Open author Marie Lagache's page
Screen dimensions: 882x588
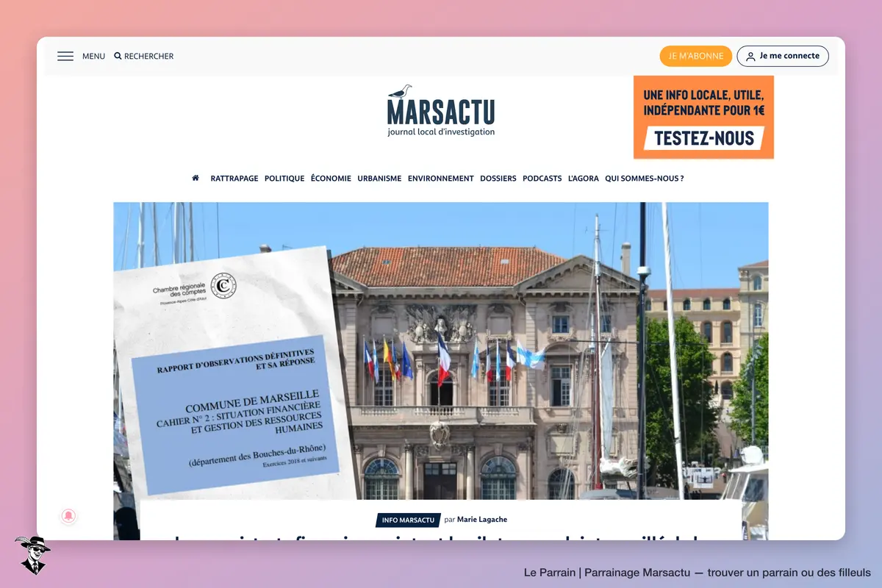pyautogui.click(x=482, y=520)
